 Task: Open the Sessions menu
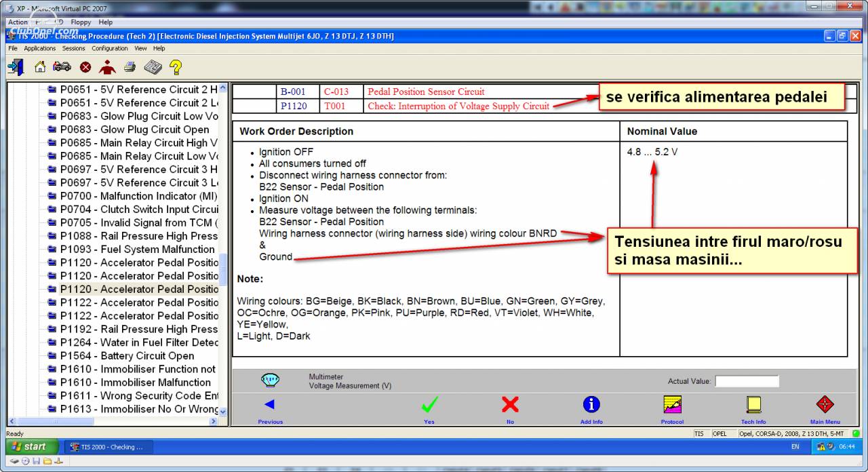coord(74,48)
